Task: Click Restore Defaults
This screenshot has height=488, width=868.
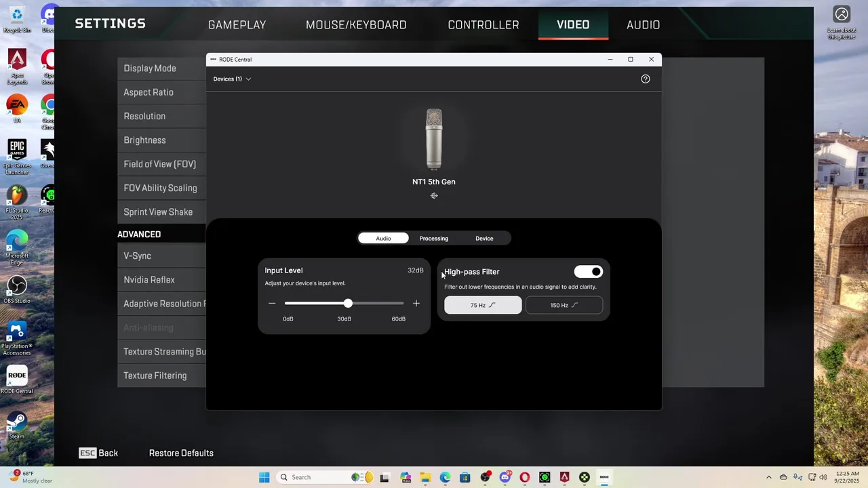Action: 181,453
